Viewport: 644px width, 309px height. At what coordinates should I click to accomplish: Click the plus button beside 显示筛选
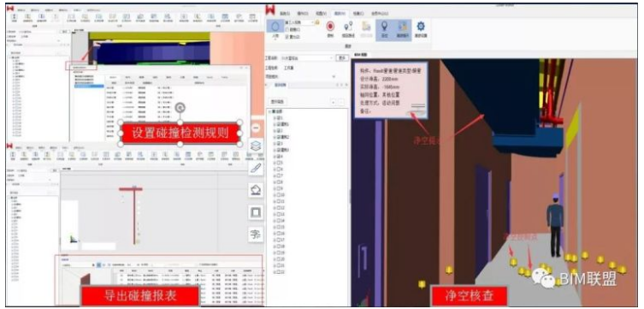pos(333,103)
